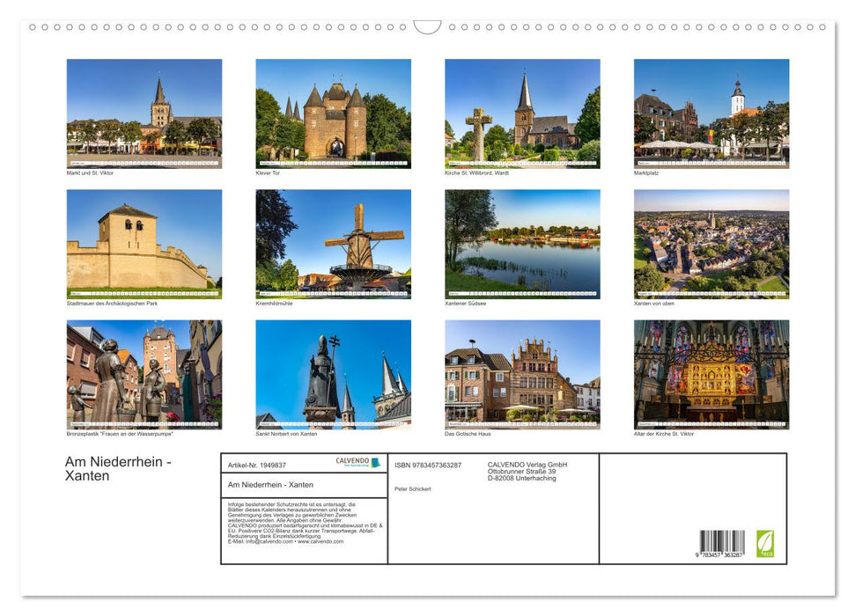Click the ISBN 9783457363287 text
Image resolution: width=855 pixels, height=616 pixels.
point(426,465)
